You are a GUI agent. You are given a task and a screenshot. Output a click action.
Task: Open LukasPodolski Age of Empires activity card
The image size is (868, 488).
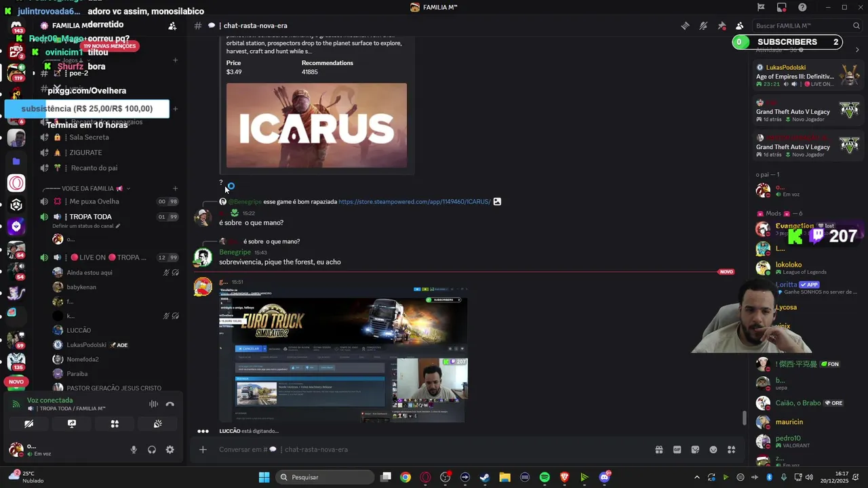pos(807,76)
